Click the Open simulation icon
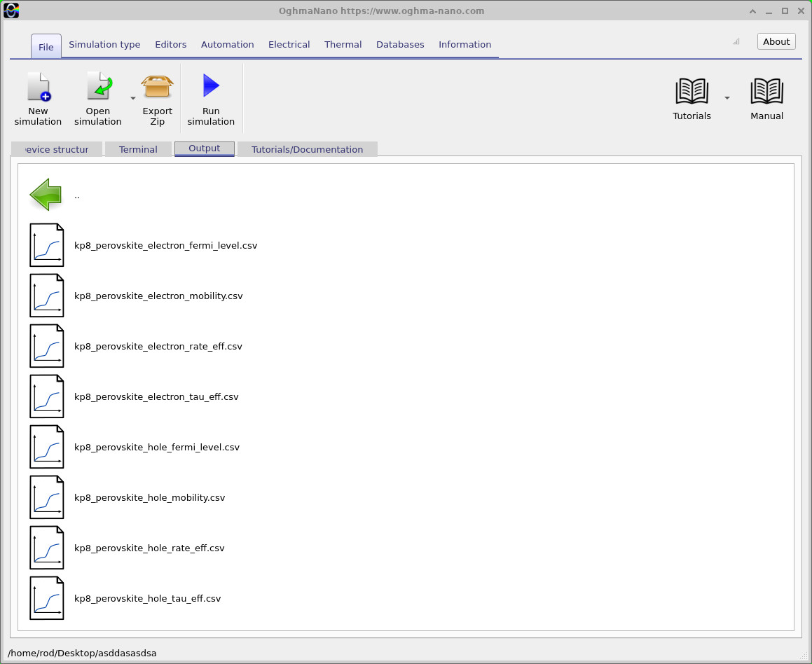Viewport: 812px width, 664px height. point(99,86)
